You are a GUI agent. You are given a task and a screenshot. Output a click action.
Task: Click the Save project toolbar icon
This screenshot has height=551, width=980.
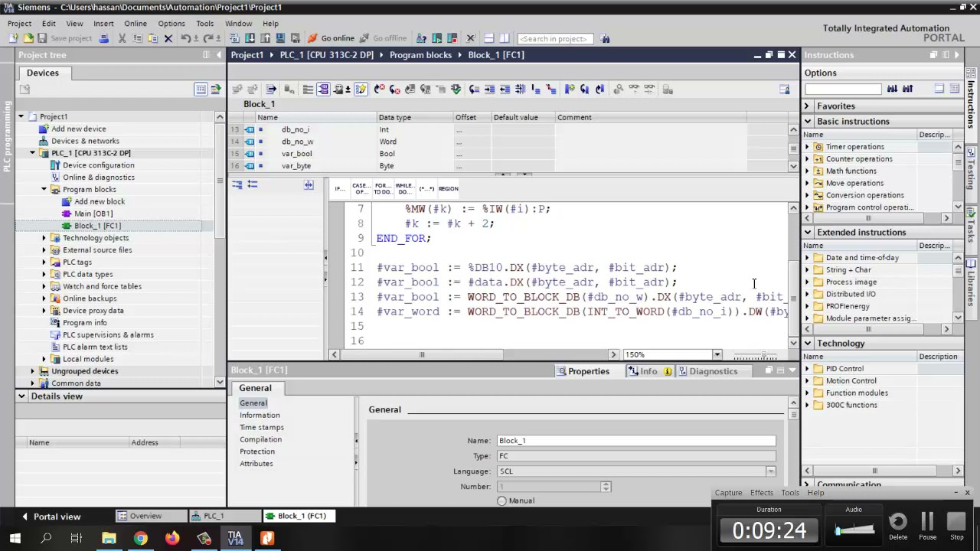(x=42, y=38)
